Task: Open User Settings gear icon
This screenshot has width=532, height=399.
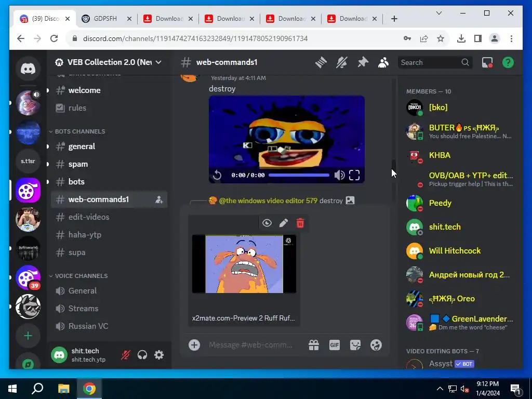Action: (x=159, y=355)
